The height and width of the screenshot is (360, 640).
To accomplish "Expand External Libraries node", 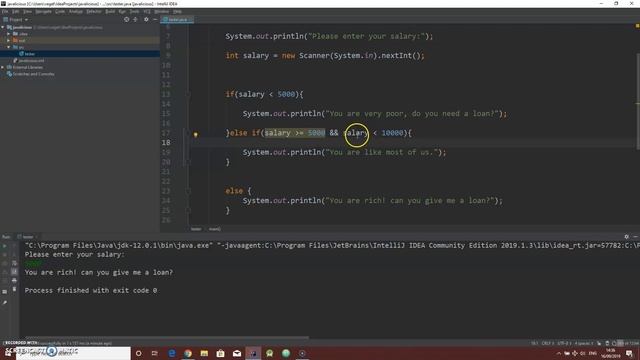I will (x=3, y=67).
